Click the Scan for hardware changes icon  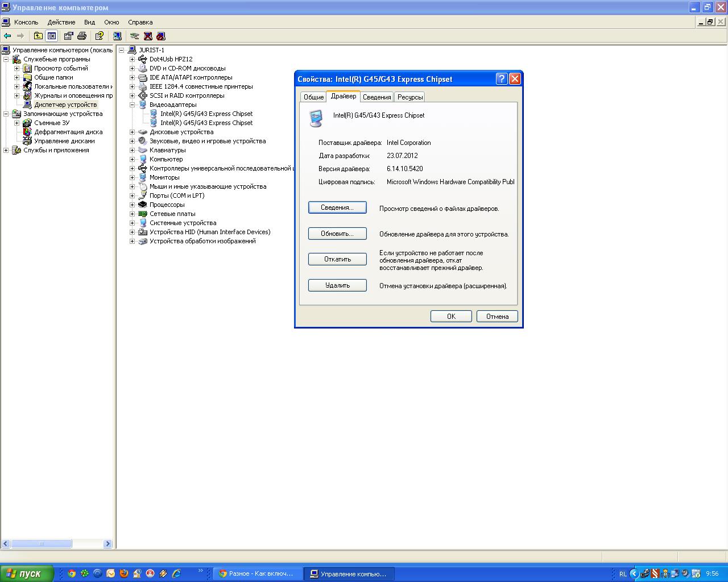tap(117, 36)
